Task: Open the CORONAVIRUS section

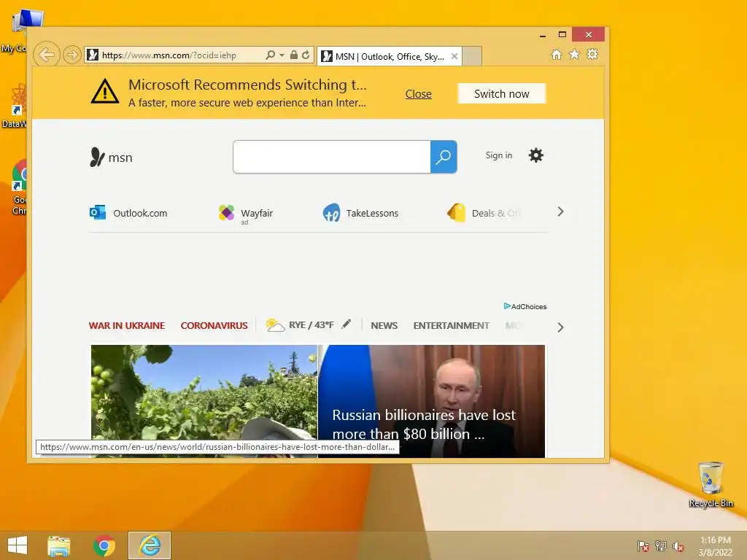Action: [214, 326]
